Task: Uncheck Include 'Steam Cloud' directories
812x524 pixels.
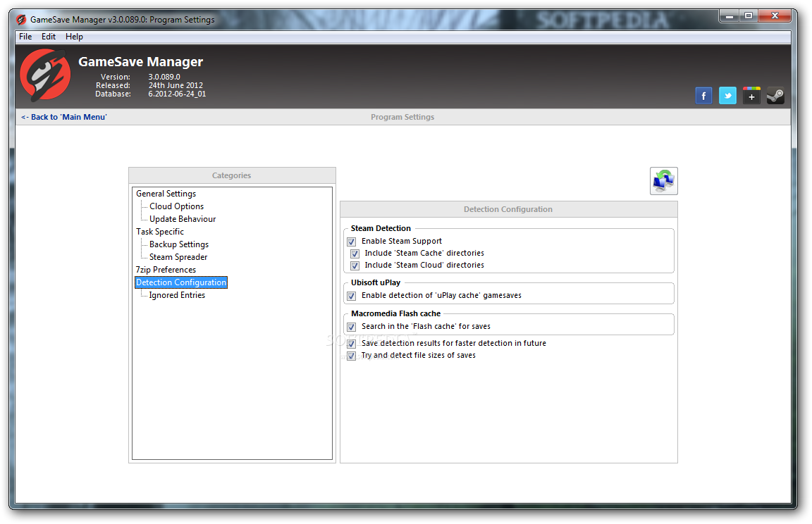Action: click(355, 266)
